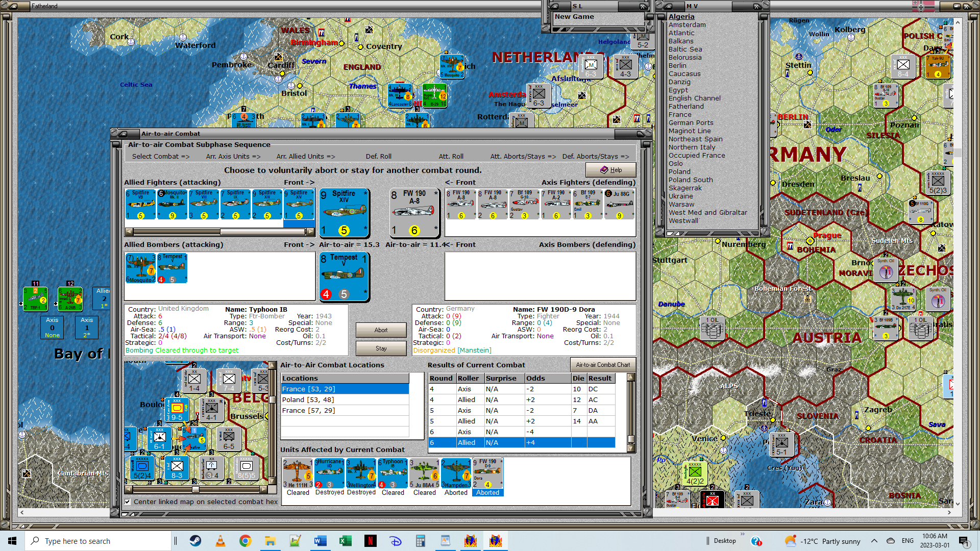This screenshot has width=980, height=551.
Task: Click the Typhoon Cleared unit counter
Action: (393, 473)
